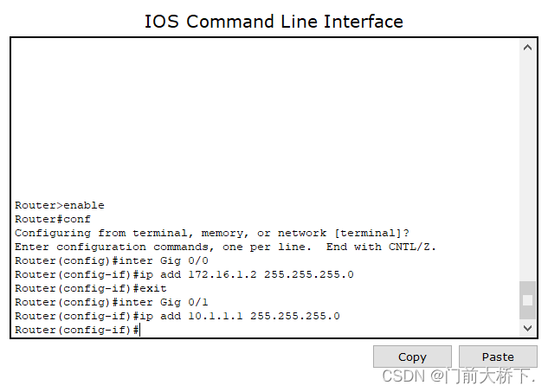Click 'Configuring from terminal, memory, or network' line
This screenshot has width=548, height=392.
pyautogui.click(x=212, y=233)
